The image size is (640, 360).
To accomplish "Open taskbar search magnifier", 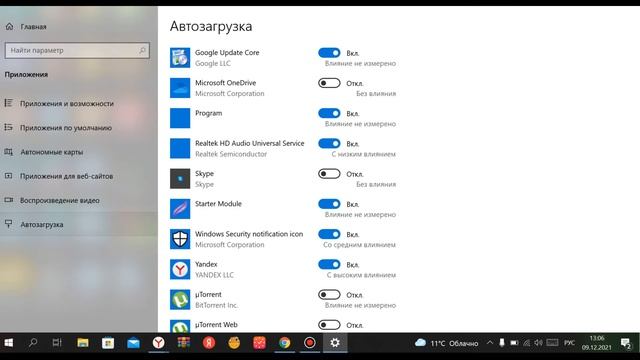I will 33,343.
